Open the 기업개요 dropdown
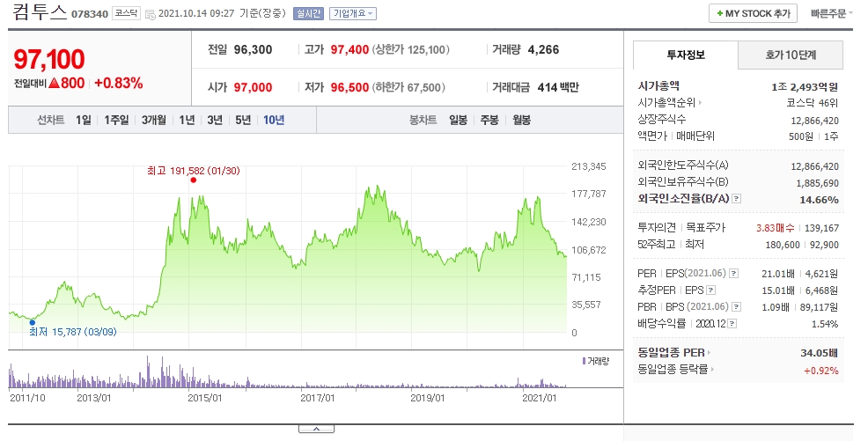Screen dimensions: 868x441 point(353,14)
